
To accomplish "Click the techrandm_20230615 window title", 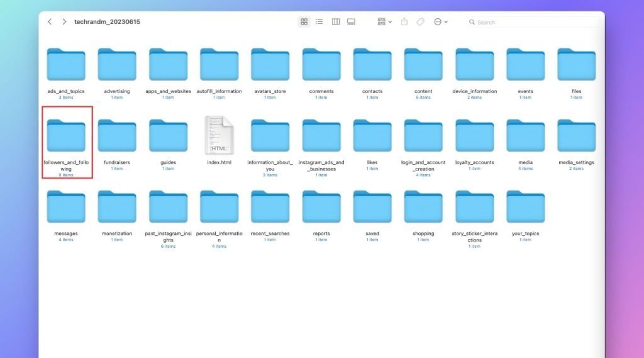I will coord(108,22).
